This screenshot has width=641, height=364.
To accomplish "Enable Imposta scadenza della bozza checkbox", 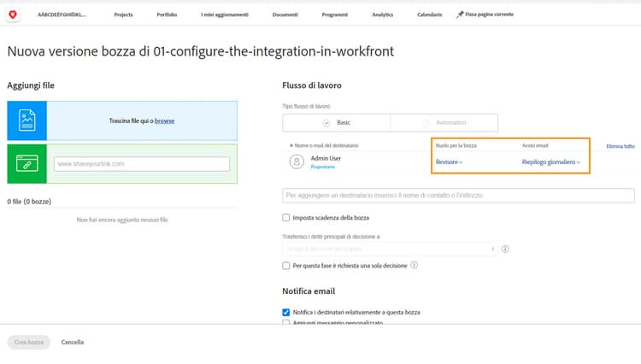I will [286, 218].
